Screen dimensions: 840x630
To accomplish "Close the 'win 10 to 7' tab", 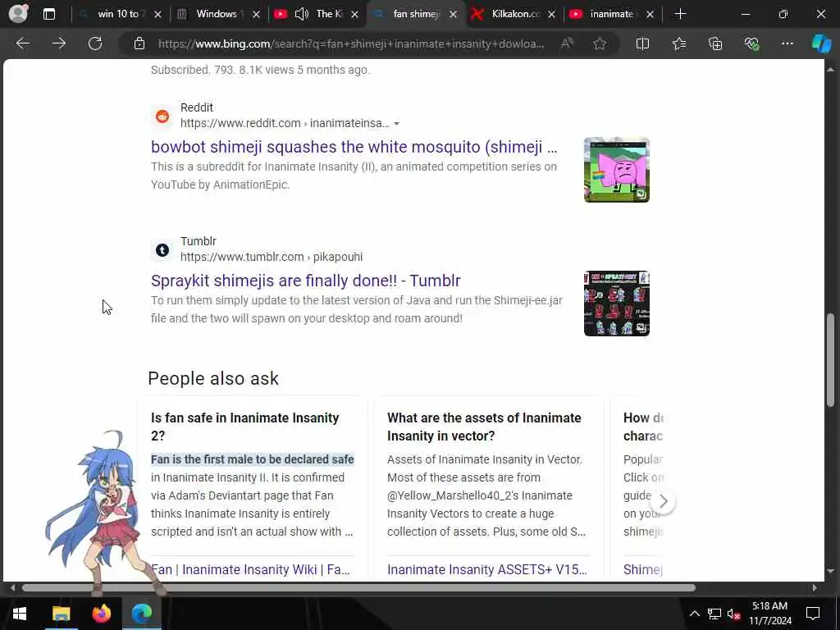I will coord(157,15).
